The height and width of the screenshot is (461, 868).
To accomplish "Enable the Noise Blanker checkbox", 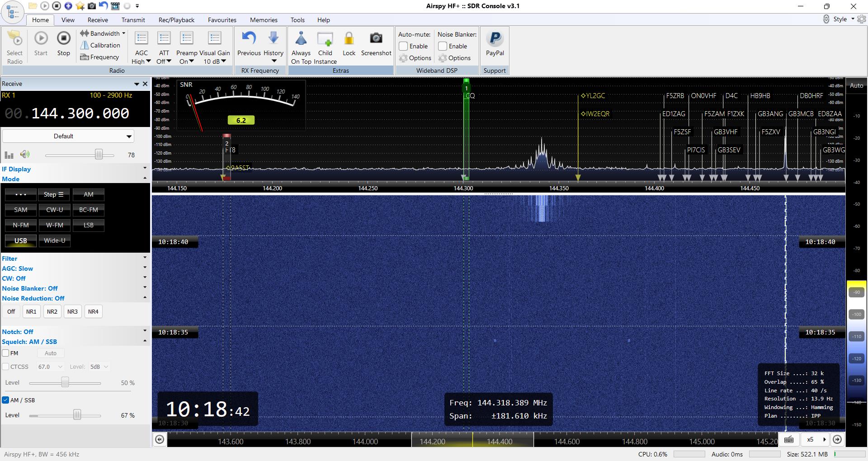I will click(x=443, y=46).
